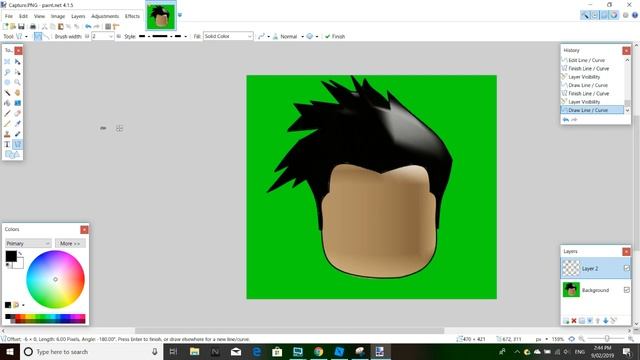
Task: Toggle Layer 2 visibility checkbox
Action: pos(627,268)
